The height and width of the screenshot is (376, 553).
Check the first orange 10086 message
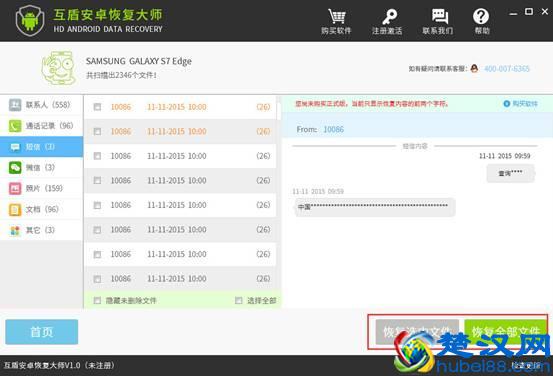point(97,107)
